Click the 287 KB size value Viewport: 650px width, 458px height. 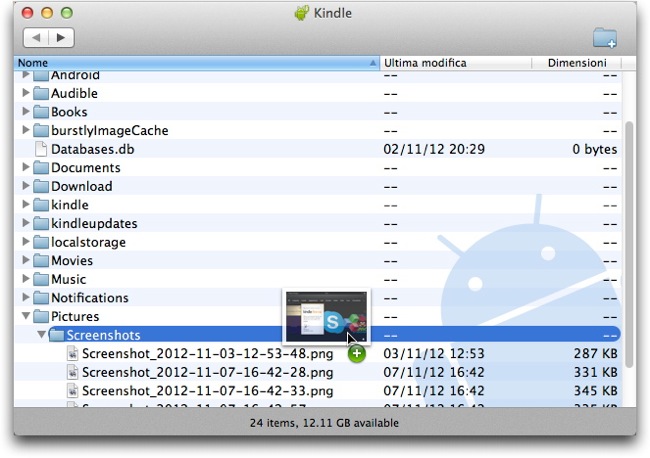(595, 354)
